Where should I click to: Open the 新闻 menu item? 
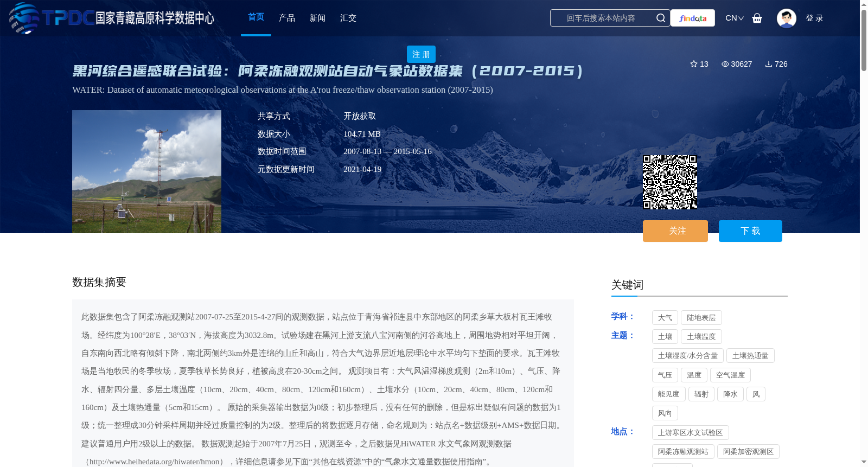(x=317, y=18)
